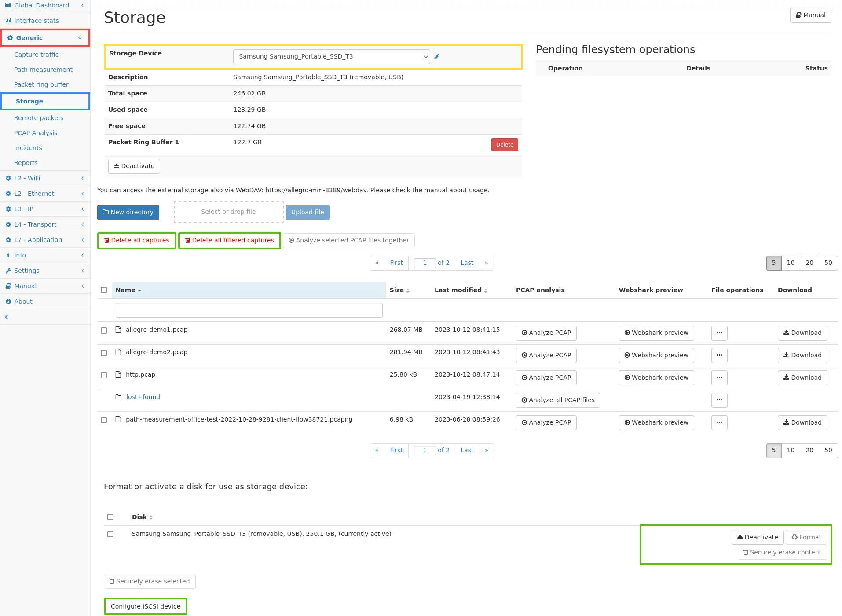This screenshot has height=616, width=842.
Task: Sort file list by Size column arrows
Action: coord(408,291)
